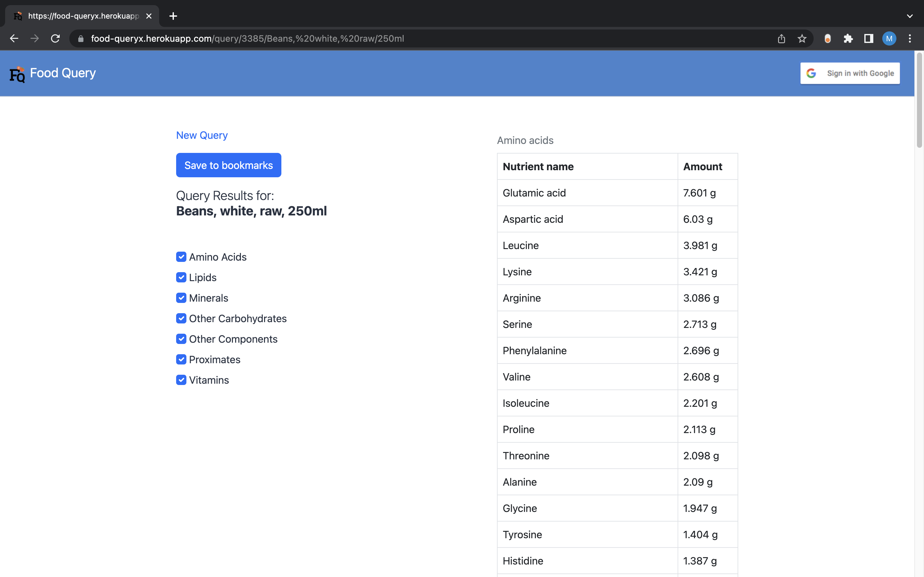Toggle the browser side panel icon

click(868, 38)
